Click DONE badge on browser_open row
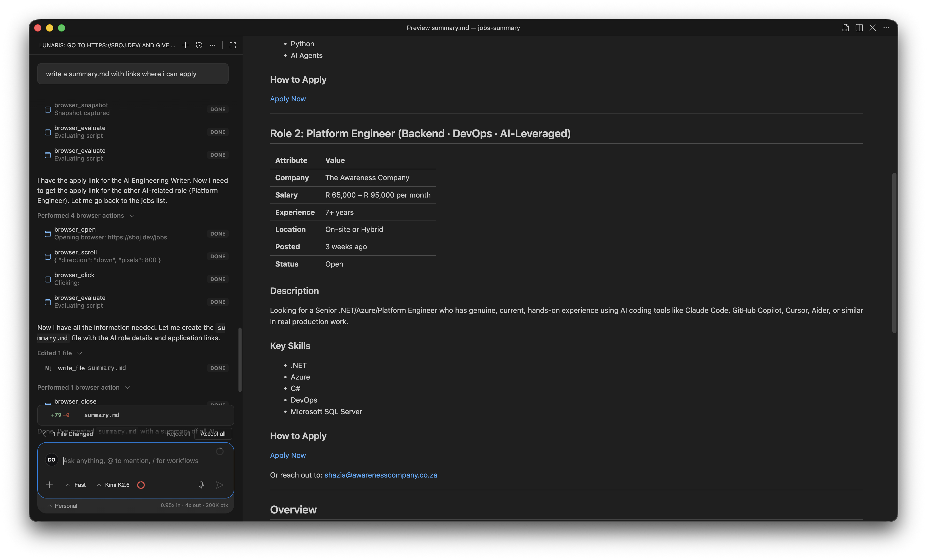The height and width of the screenshot is (560, 927). pos(218,233)
